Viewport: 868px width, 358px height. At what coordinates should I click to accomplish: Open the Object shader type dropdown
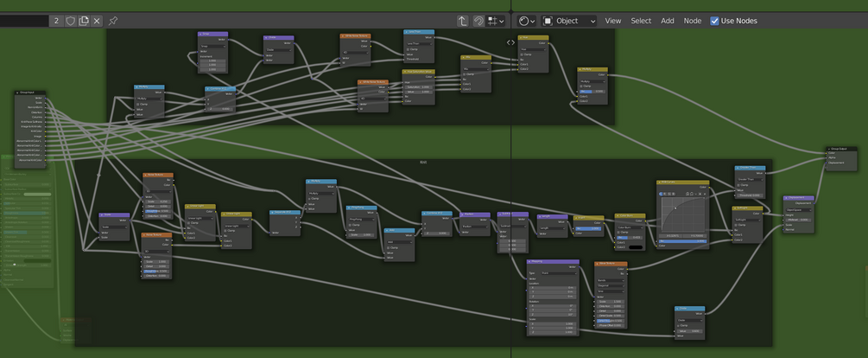pyautogui.click(x=569, y=21)
